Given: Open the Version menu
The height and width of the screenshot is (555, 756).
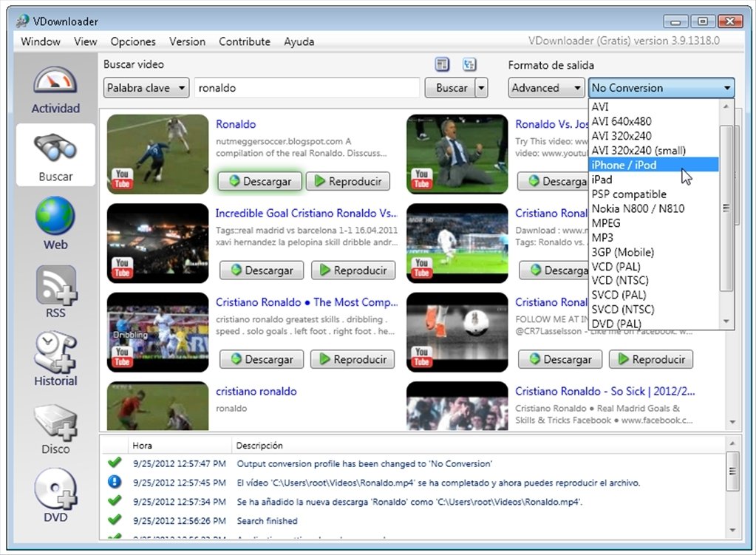Looking at the screenshot, I should pos(187,41).
